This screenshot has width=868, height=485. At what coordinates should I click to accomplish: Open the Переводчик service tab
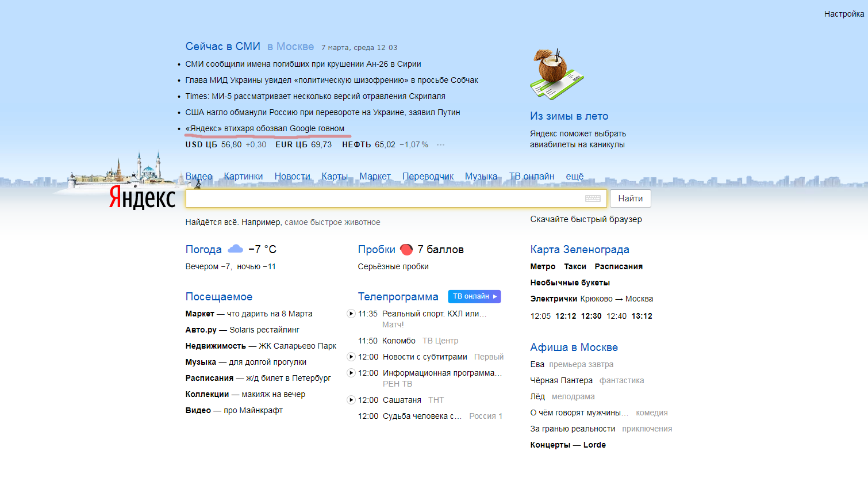tap(428, 176)
